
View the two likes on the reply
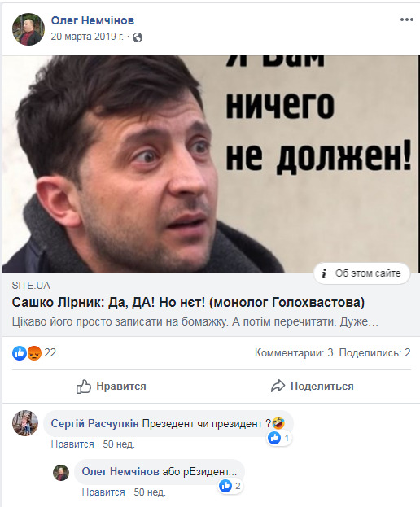coord(231,486)
